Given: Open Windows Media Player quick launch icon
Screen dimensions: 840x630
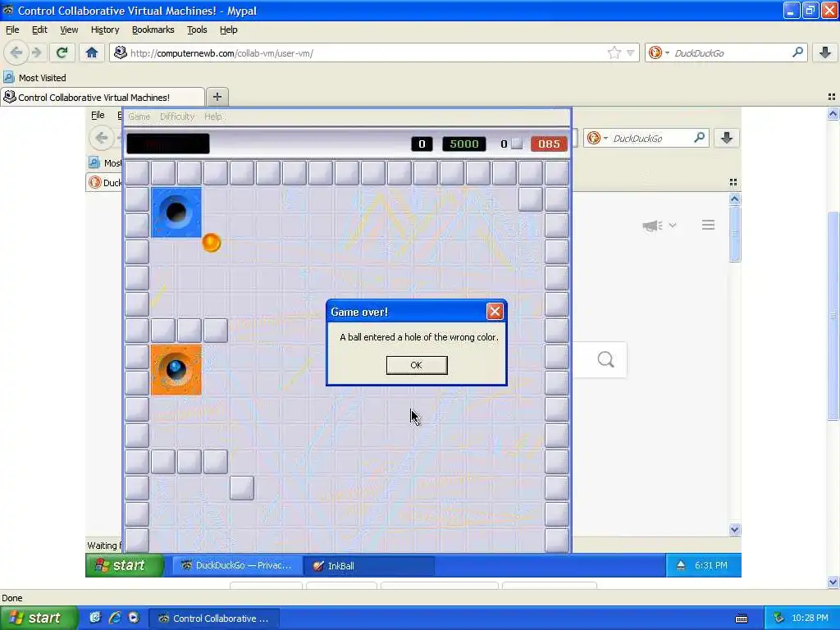Looking at the screenshot, I should pyautogui.click(x=134, y=618).
